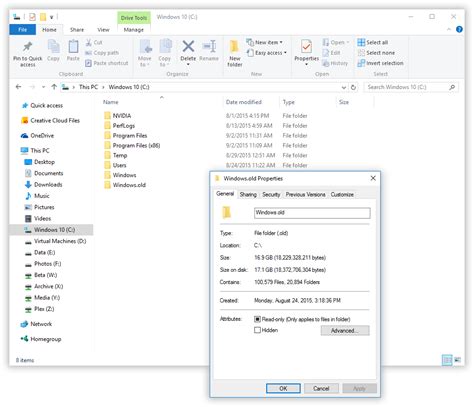Open the Copy to command

pos(165,53)
